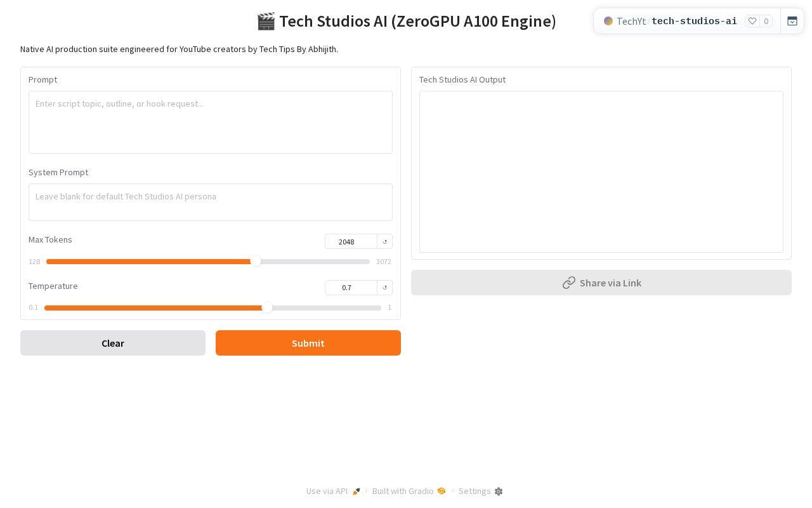The height and width of the screenshot is (508, 812).
Task: Click Share via Link button
Action: pyautogui.click(x=601, y=283)
